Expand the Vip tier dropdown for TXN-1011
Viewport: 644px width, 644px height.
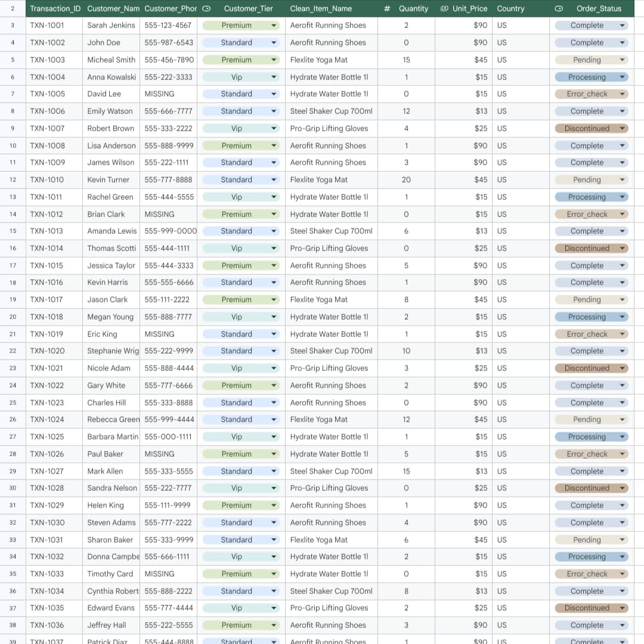[274, 197]
